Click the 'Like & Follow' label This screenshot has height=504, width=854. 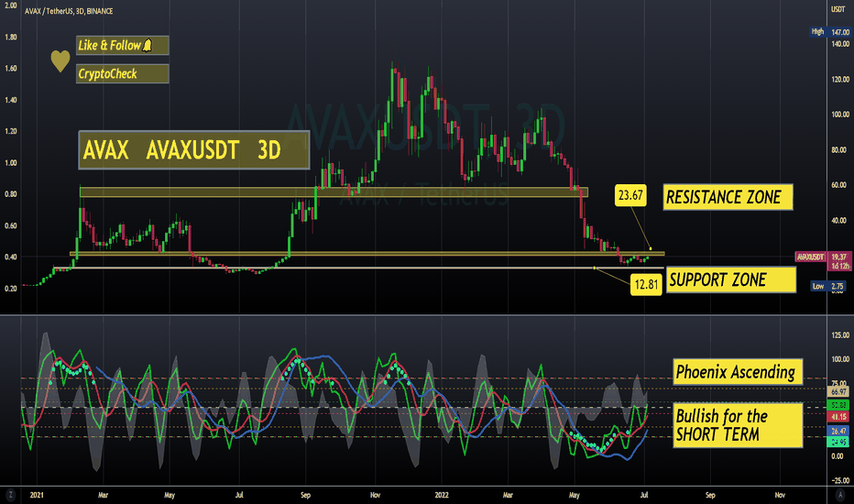[123, 45]
